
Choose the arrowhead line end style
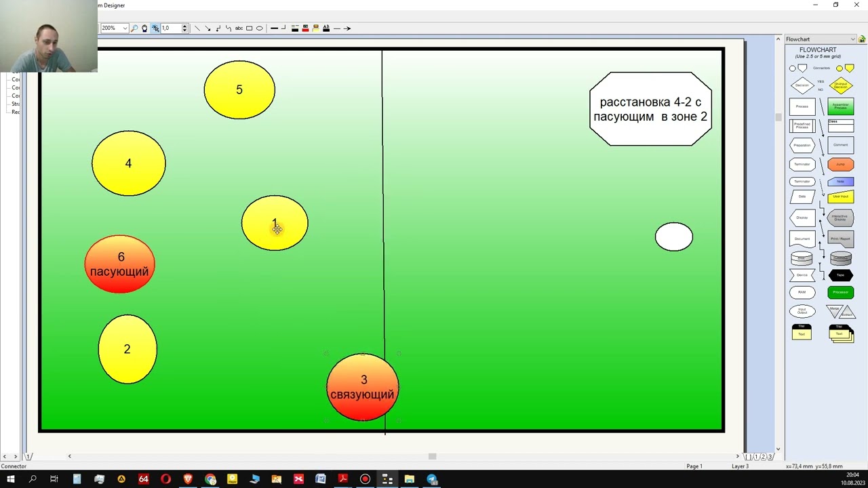[347, 28]
